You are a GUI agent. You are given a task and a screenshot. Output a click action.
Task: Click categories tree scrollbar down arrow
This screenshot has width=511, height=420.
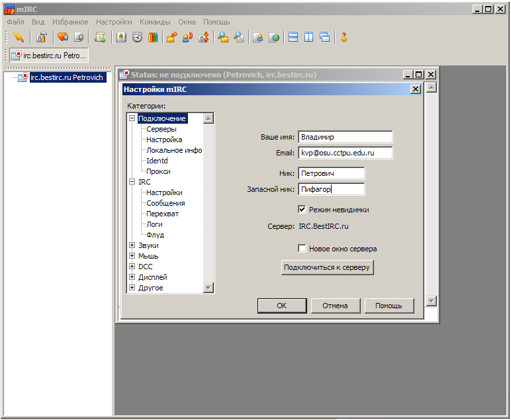click(209, 288)
